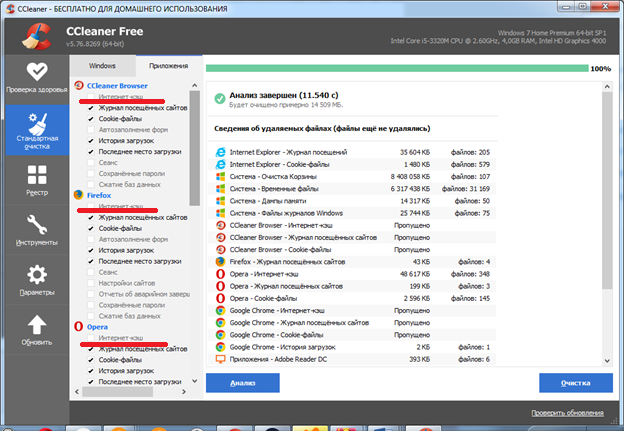The width and height of the screenshot is (624, 431).
Task: Click the Chrome icon for История загрузок result
Action: click(220, 347)
